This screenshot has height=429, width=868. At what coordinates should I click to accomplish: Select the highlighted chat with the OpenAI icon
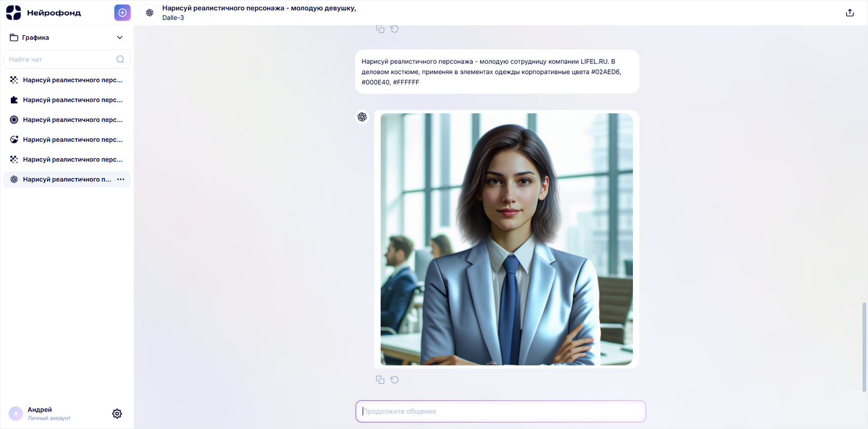point(67,179)
